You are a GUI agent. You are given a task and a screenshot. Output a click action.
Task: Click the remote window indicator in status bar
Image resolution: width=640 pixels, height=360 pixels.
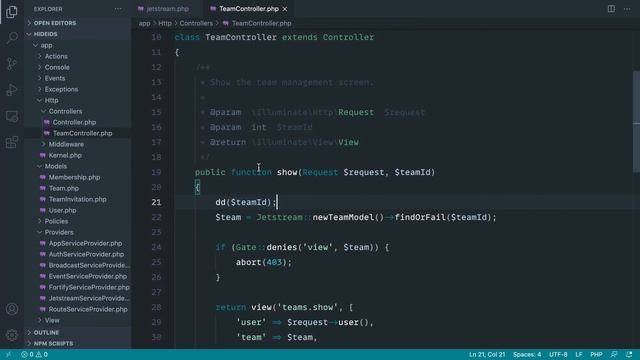[9, 354]
